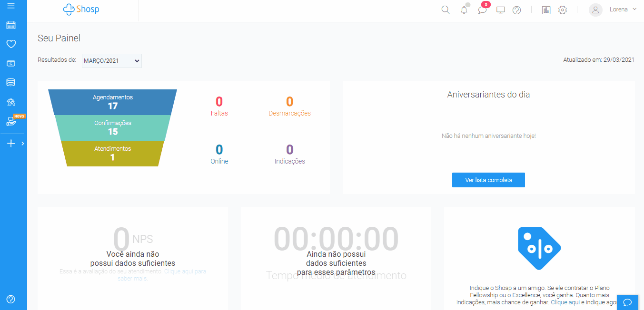Click the 00:00:00 timer display
The height and width of the screenshot is (310, 644).
pyautogui.click(x=336, y=239)
